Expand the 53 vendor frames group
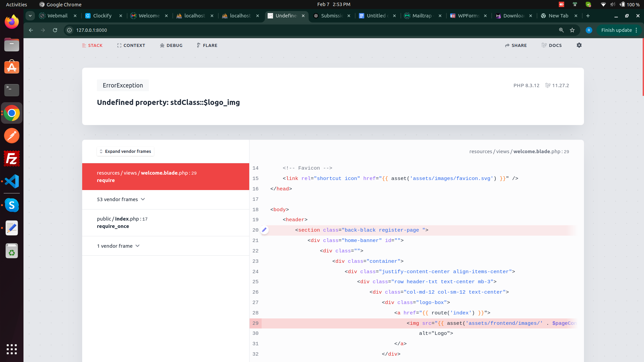The width and height of the screenshot is (644, 362). pos(121,199)
